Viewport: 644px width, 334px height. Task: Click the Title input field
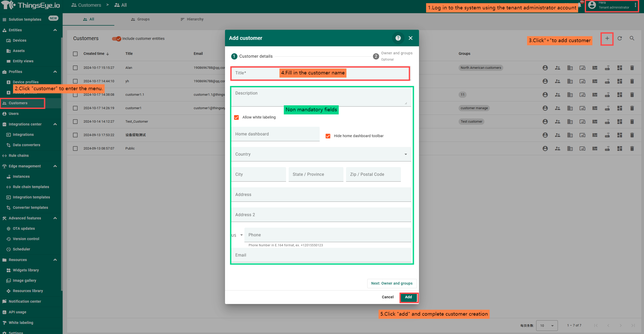pyautogui.click(x=256, y=73)
